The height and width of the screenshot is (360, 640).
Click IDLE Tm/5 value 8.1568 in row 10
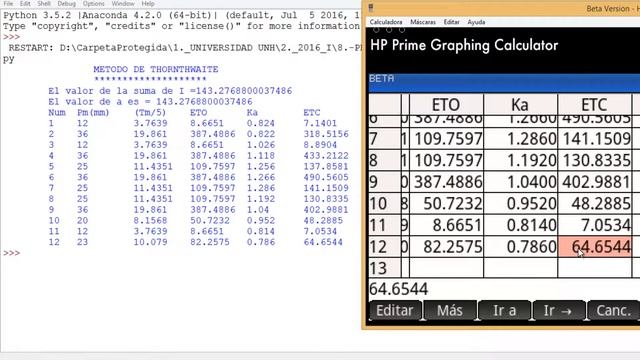pyautogui.click(x=150, y=220)
